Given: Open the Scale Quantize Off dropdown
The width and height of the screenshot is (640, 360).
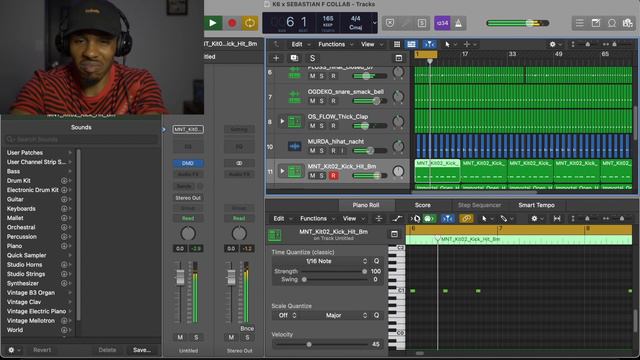Looking at the screenshot, I should pos(287,316).
